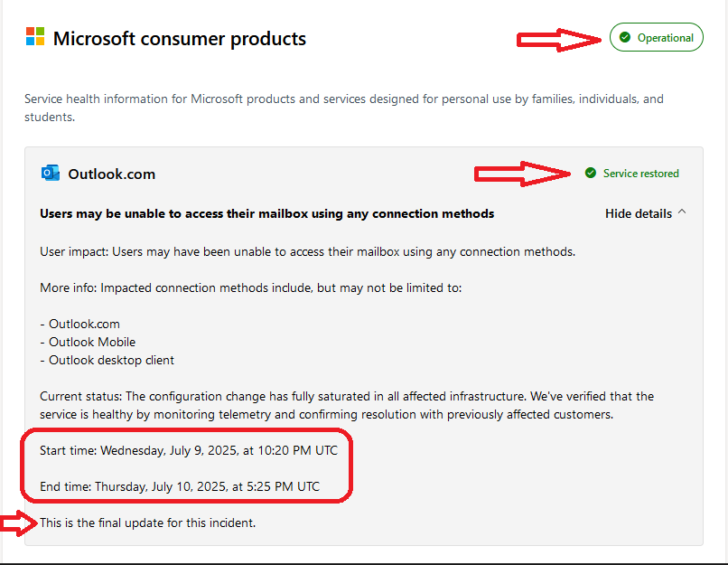Click the Outlook Mobile list entry
Image resolution: width=728 pixels, height=565 pixels.
click(x=88, y=342)
